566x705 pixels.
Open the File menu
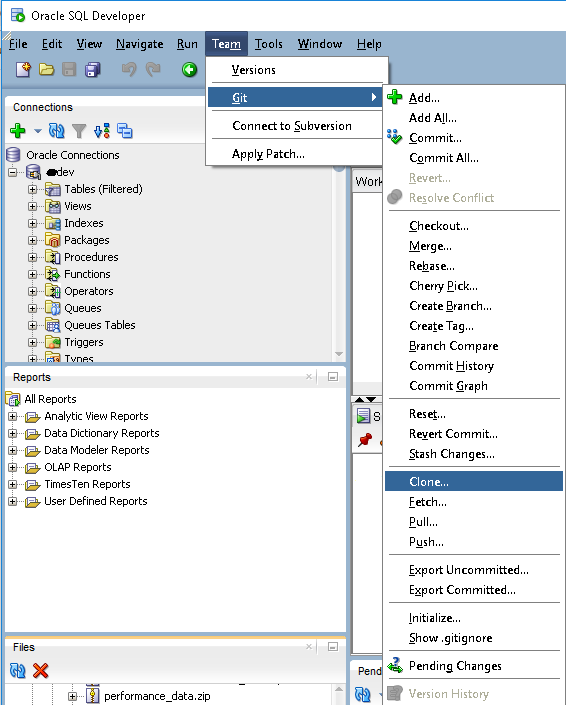pyautogui.click(x=18, y=44)
